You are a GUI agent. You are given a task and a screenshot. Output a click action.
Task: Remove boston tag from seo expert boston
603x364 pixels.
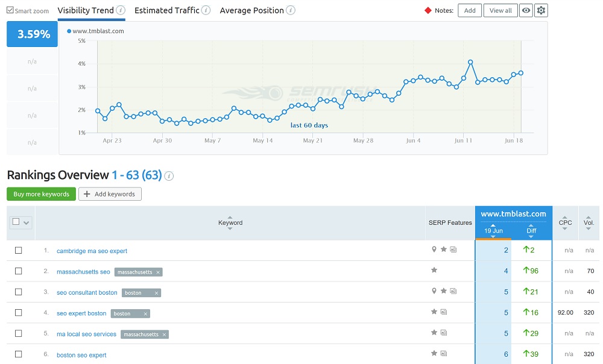(x=145, y=313)
